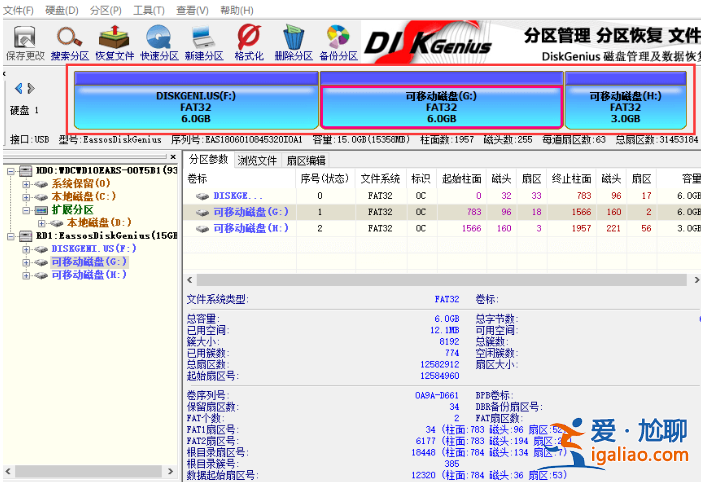Viewport: 701px width, 482px height.
Task: Click the HD0 hard disk icon in tree
Action: pyautogui.click(x=26, y=171)
